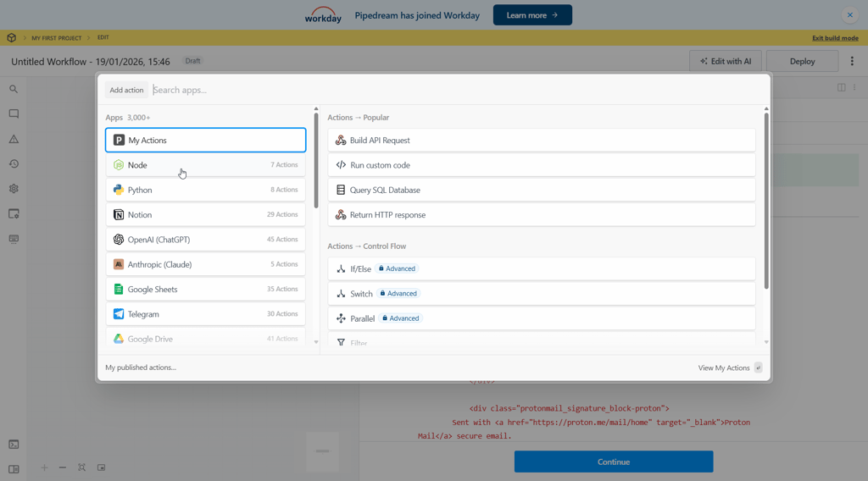Open the chat panel icon in sidebar
Image resolution: width=868 pixels, height=481 pixels.
[x=14, y=113]
